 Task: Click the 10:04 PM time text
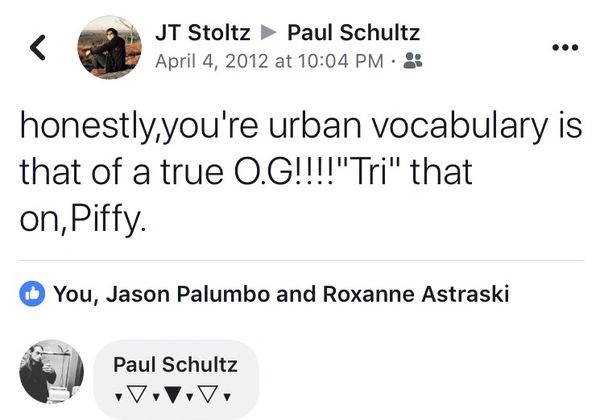[x=340, y=61]
